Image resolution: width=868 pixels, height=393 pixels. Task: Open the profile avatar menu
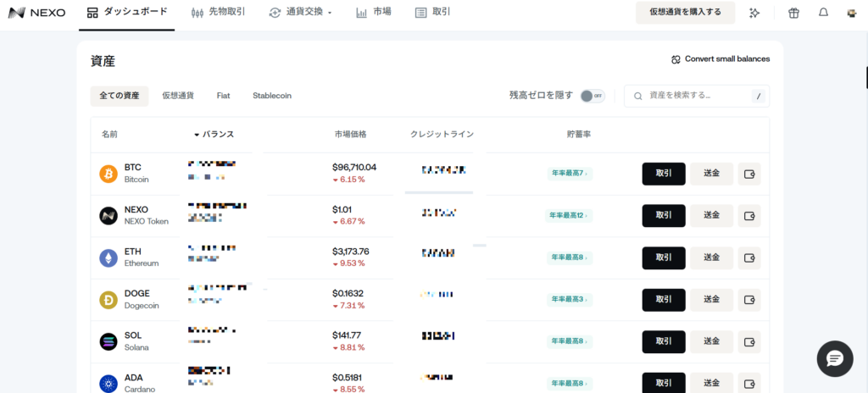coord(853,14)
